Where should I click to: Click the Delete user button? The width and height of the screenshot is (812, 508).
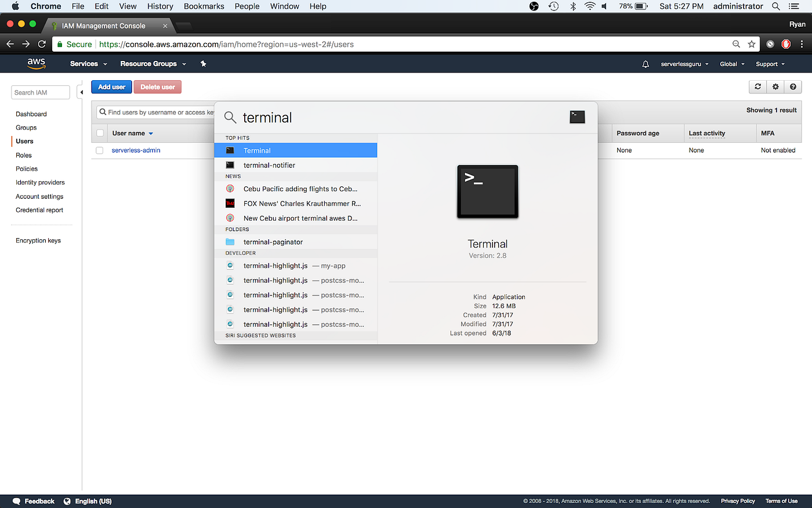tap(158, 87)
